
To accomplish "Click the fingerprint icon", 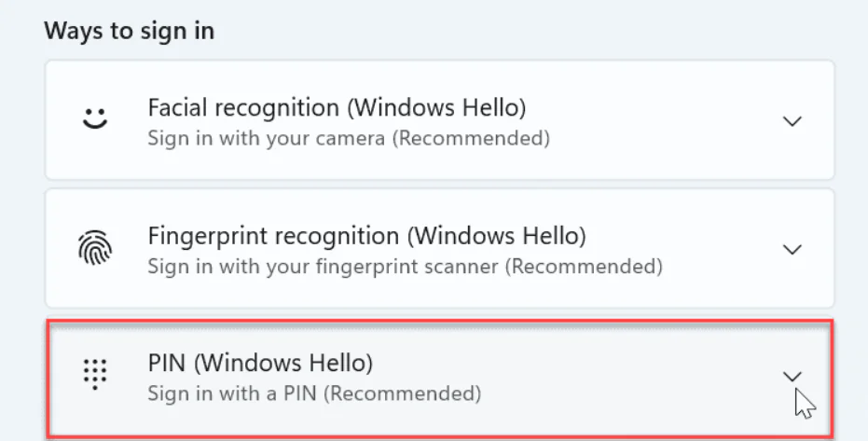I will click(94, 249).
